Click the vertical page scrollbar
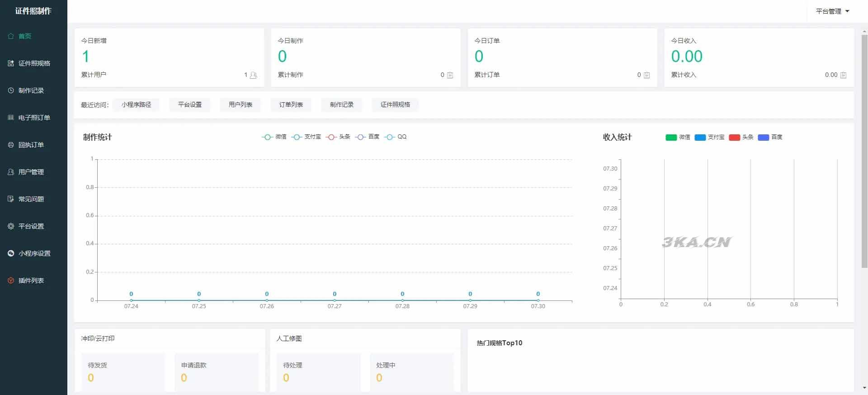Image resolution: width=868 pixels, height=395 pixels. tap(864, 149)
